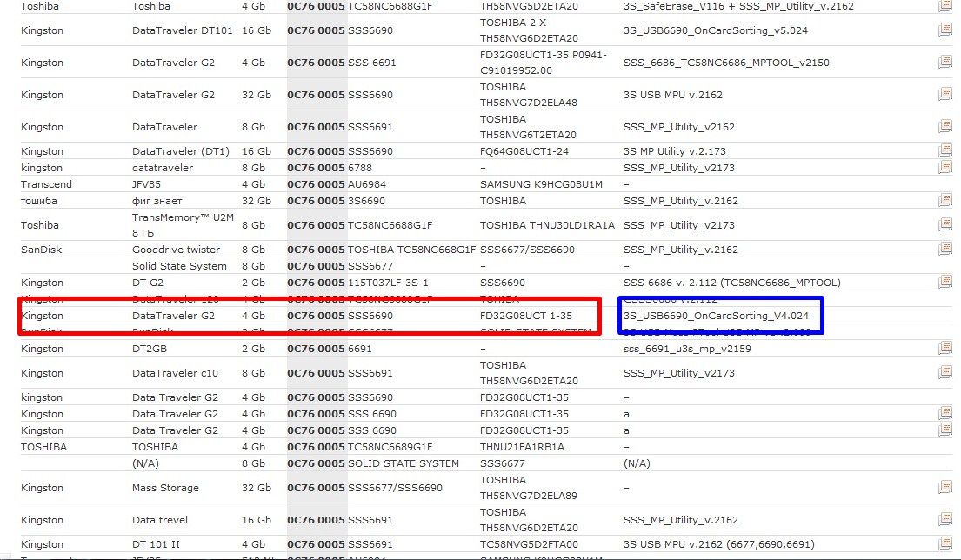
Task: Select utility 3S USB MPU v.2162 (6677,6690,6691)
Action: (x=719, y=544)
